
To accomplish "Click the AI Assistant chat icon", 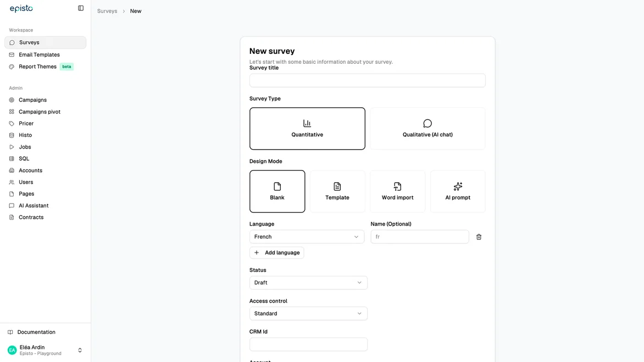I will (x=12, y=206).
